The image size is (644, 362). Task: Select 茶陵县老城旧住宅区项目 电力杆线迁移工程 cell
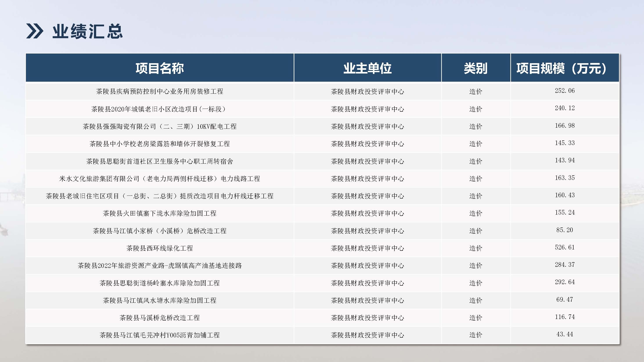click(x=160, y=196)
